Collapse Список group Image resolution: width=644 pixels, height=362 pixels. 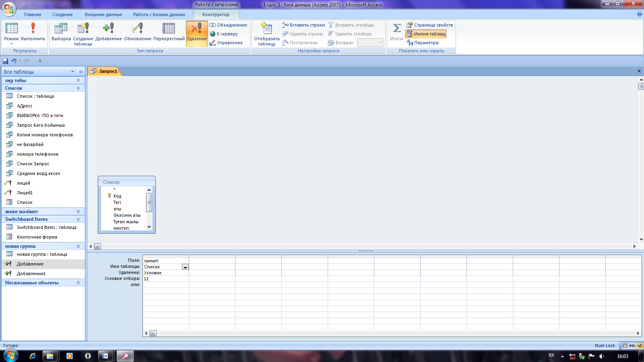(43, 88)
